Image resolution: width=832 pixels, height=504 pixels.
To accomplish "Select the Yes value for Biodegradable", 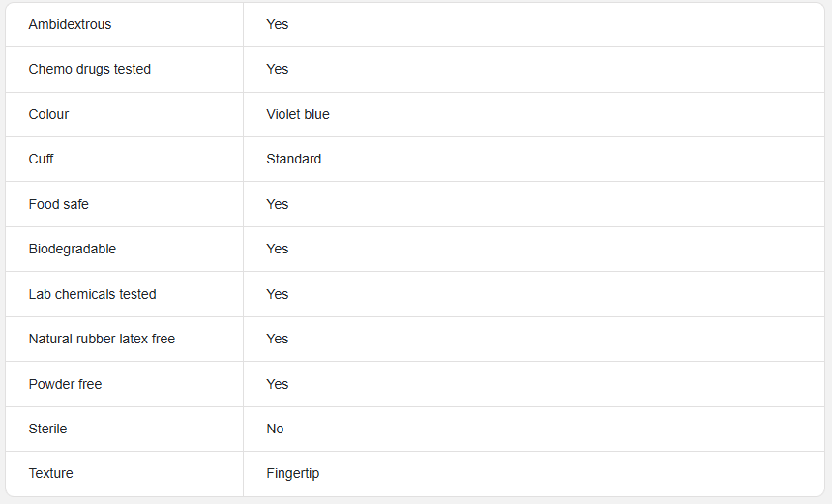I will pos(277,249).
